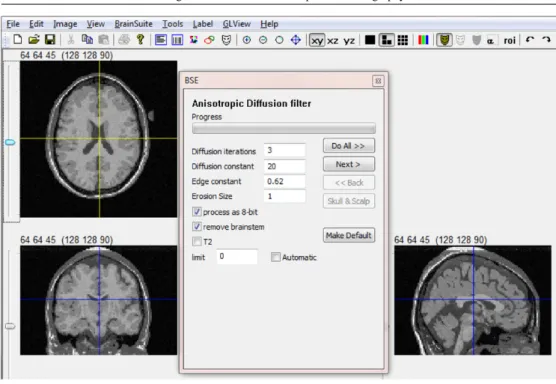The width and height of the screenshot is (556, 384).
Task: Click the Help question mark icon
Action: click(140, 39)
